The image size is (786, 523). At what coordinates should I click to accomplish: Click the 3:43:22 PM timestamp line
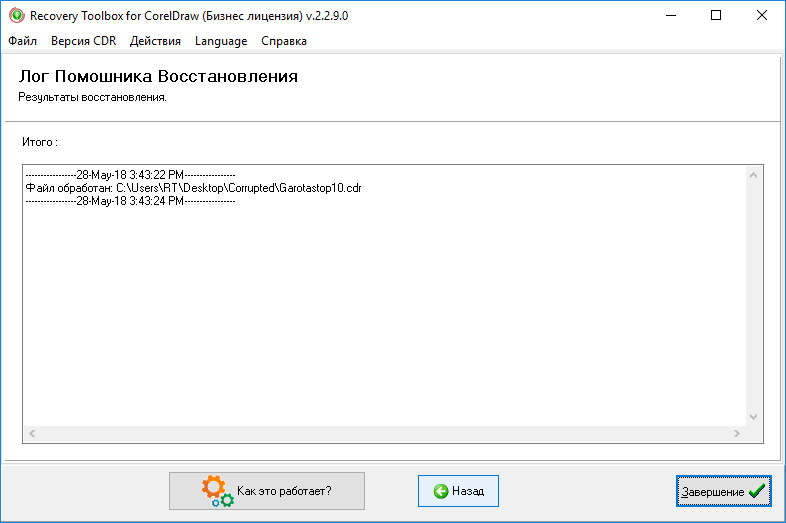click(130, 175)
